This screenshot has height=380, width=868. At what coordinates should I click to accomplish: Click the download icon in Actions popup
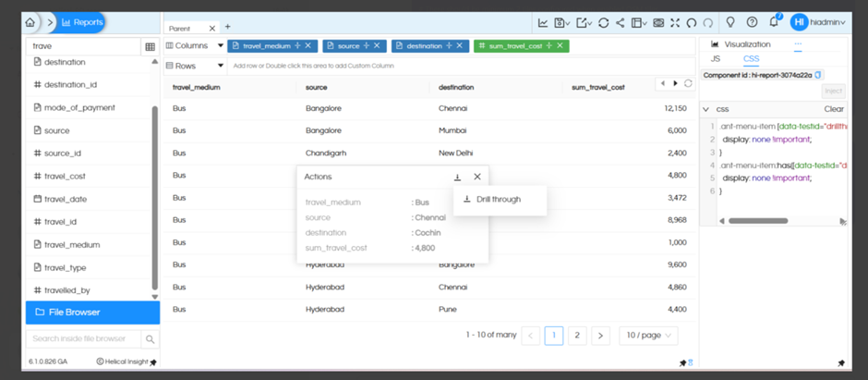(x=457, y=177)
